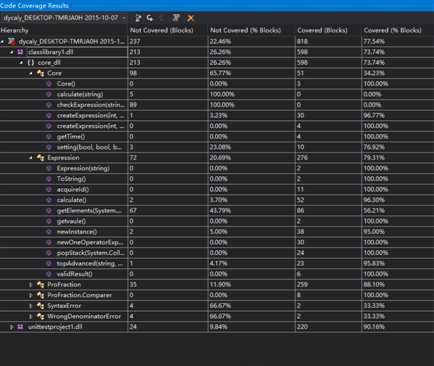Click the setting(bool, bool...) method icon
Image resolution: width=434 pixels, height=366 pixels.
tap(49, 147)
